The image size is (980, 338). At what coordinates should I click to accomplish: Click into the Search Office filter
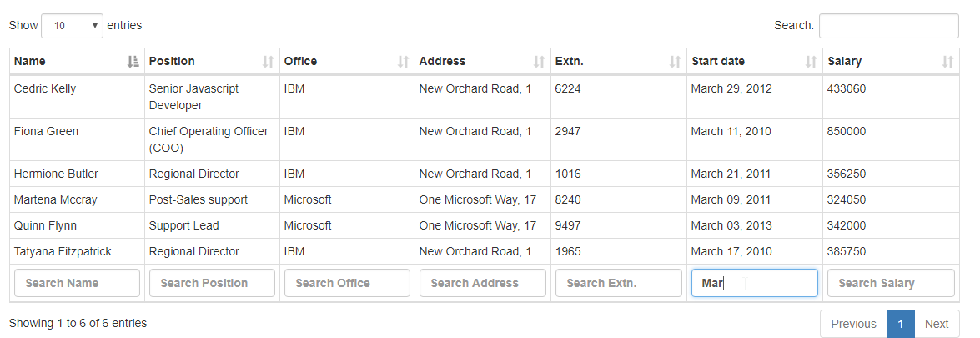click(347, 283)
